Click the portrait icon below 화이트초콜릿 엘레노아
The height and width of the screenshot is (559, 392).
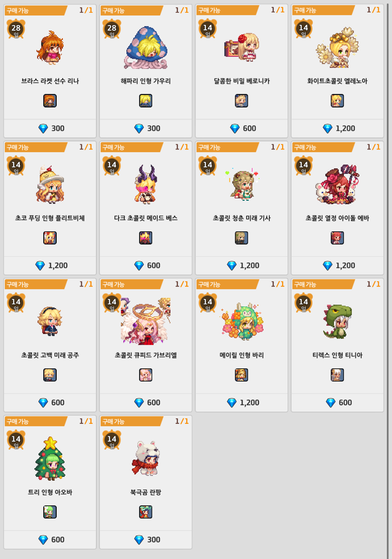tap(337, 101)
